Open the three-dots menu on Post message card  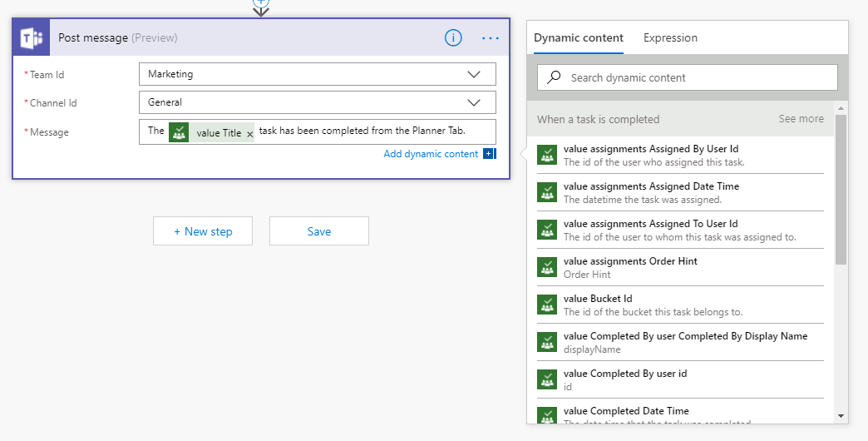(491, 37)
